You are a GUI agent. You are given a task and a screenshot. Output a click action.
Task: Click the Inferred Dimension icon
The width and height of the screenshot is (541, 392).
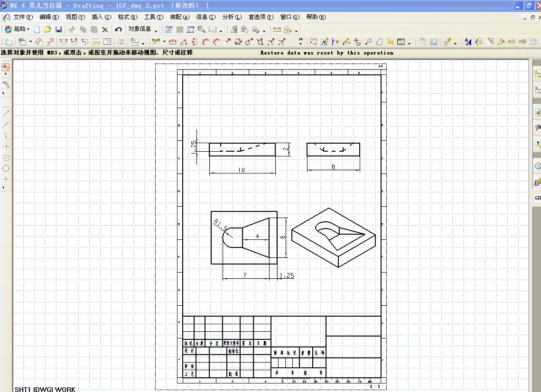click(156, 42)
